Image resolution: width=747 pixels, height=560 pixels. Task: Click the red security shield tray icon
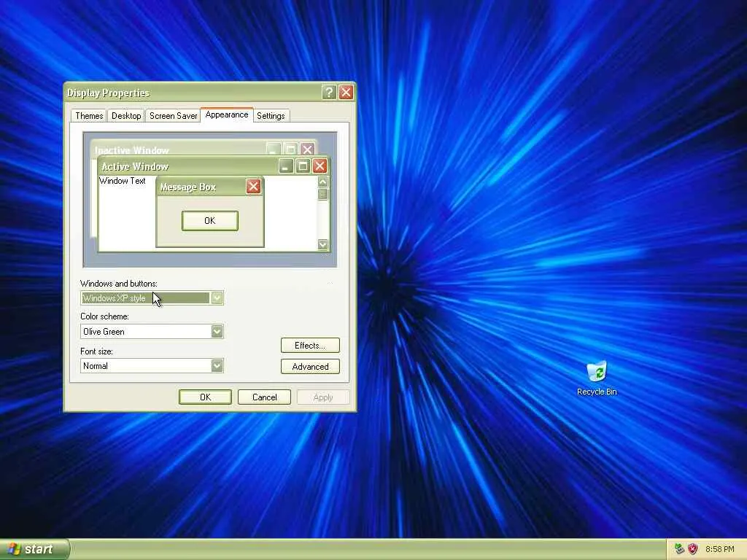coord(693,549)
